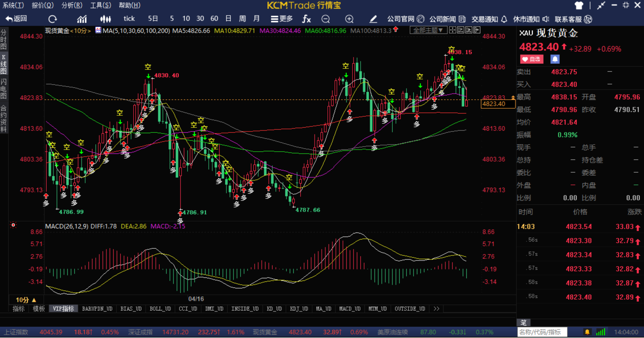
Task: Open the 分析(R) menu
Action: coord(72,5)
